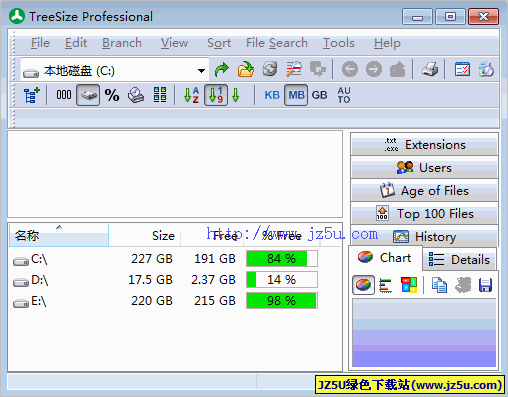Set size unit to MB

296,95
